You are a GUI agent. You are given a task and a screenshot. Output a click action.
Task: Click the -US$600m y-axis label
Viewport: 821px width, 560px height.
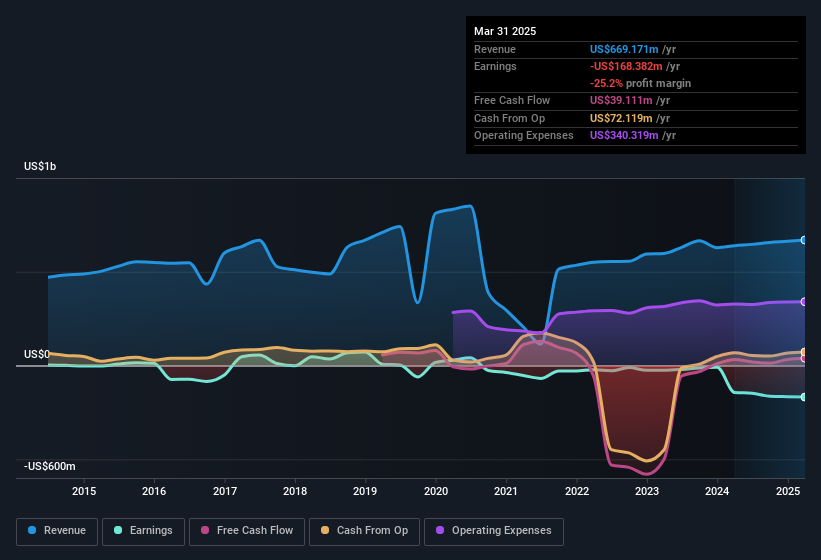(x=50, y=466)
